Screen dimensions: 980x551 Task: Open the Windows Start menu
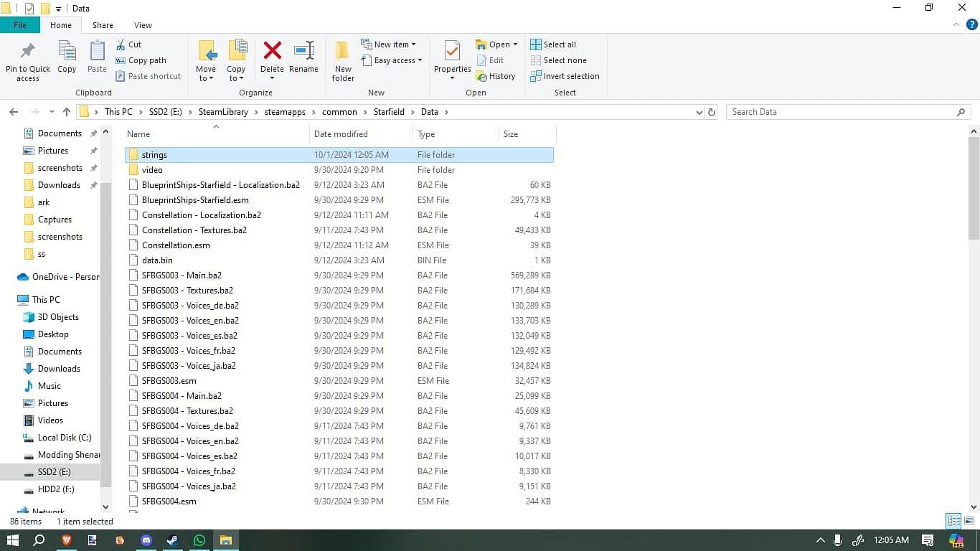[x=12, y=540]
